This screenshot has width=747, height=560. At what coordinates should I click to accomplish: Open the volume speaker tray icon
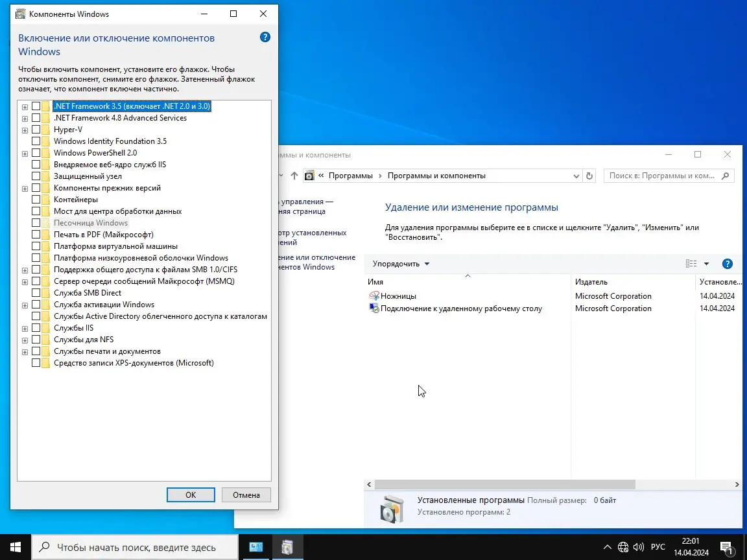pos(638,547)
